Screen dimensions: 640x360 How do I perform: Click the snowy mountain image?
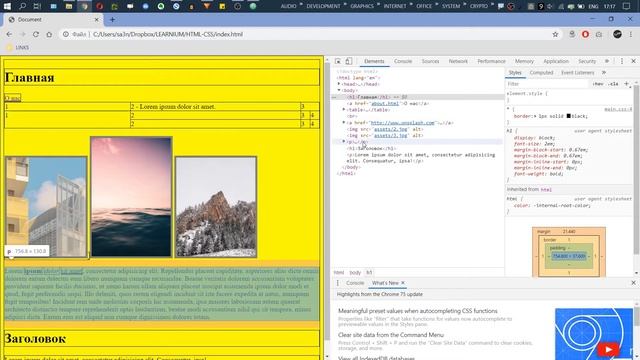pos(216,207)
